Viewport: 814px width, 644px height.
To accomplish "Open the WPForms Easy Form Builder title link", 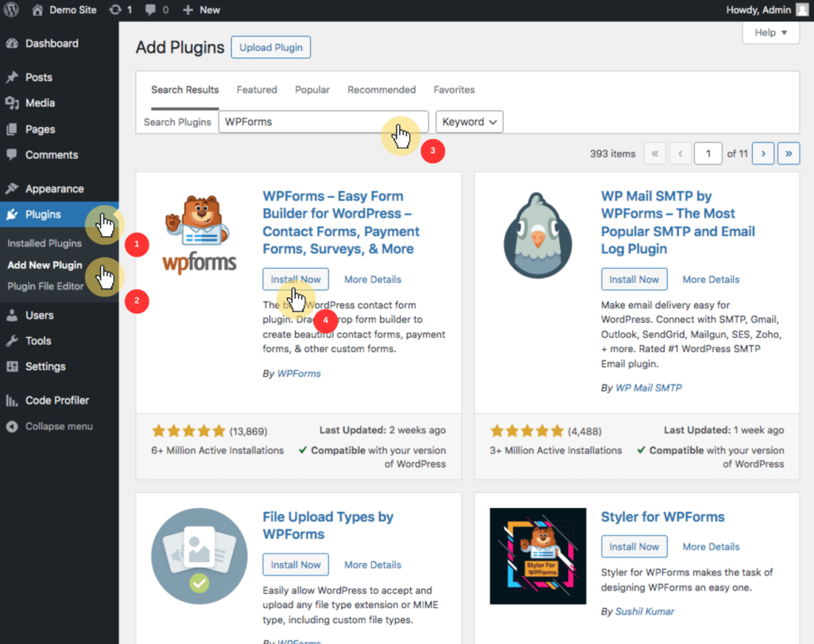I will coord(341,223).
